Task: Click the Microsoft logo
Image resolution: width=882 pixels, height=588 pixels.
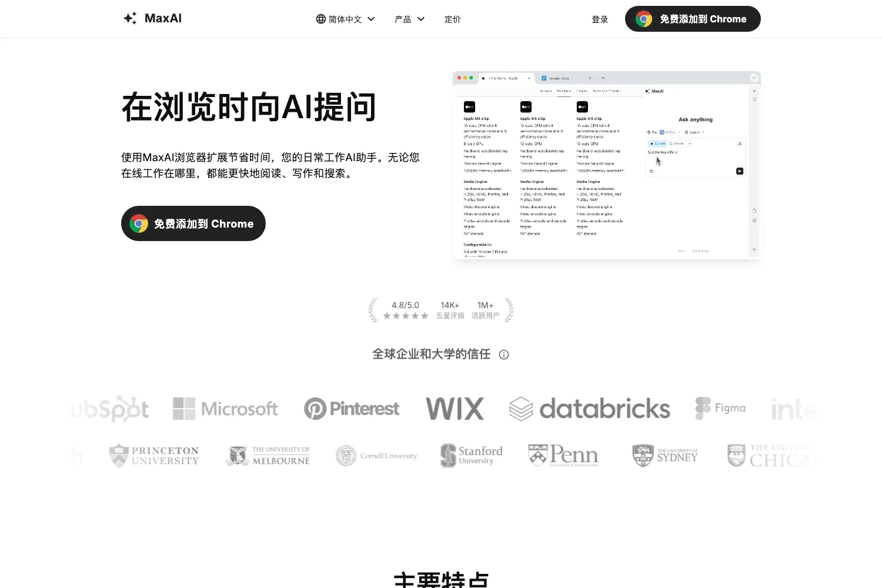Action: [x=225, y=409]
